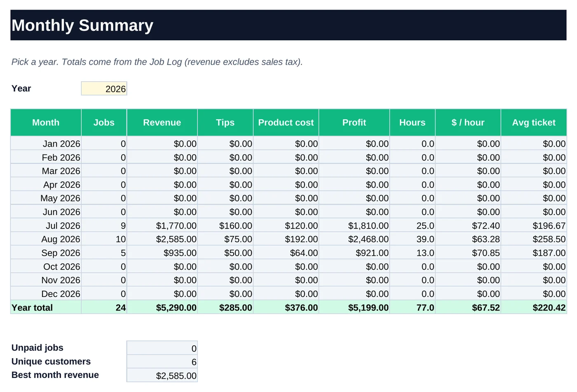Select the Unpaid jobs label

click(x=38, y=348)
